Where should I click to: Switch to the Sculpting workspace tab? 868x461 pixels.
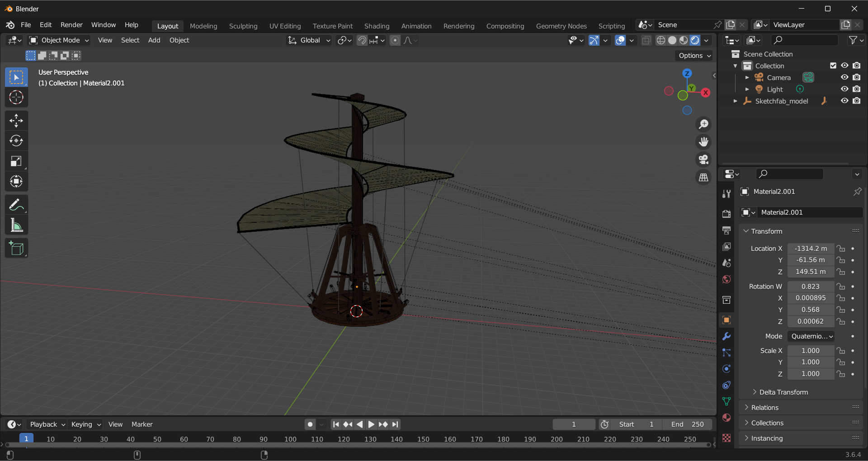tap(243, 26)
